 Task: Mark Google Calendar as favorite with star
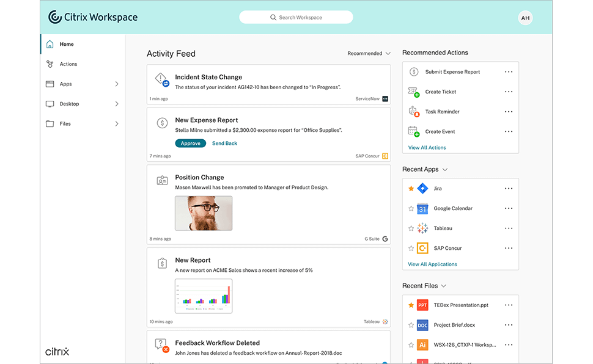pyautogui.click(x=411, y=208)
